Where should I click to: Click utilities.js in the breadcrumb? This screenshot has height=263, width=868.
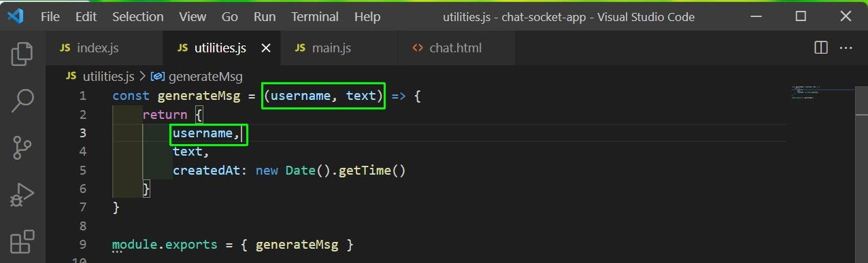pos(107,76)
